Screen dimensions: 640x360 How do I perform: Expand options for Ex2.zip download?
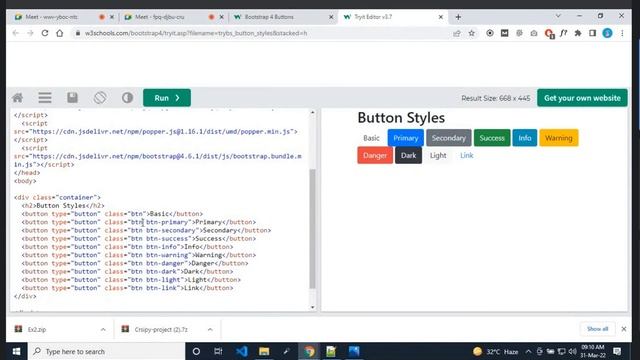103,329
